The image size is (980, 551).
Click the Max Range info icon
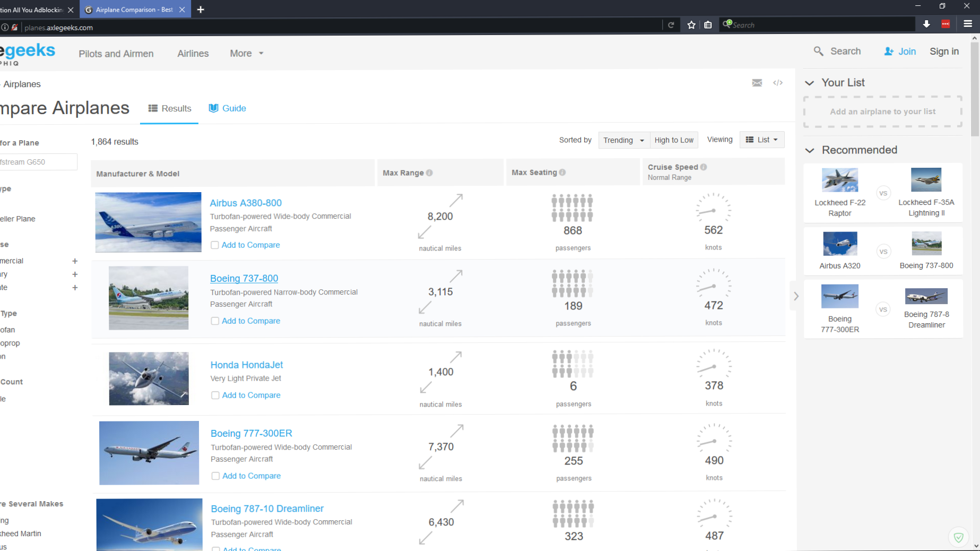pos(429,173)
